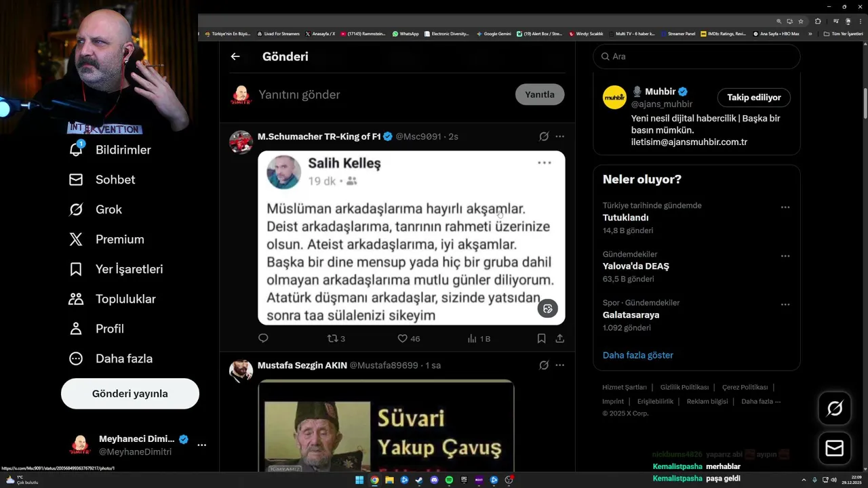Click Grok icon on M.Schumacher post
The image size is (868, 488).
[x=544, y=136]
